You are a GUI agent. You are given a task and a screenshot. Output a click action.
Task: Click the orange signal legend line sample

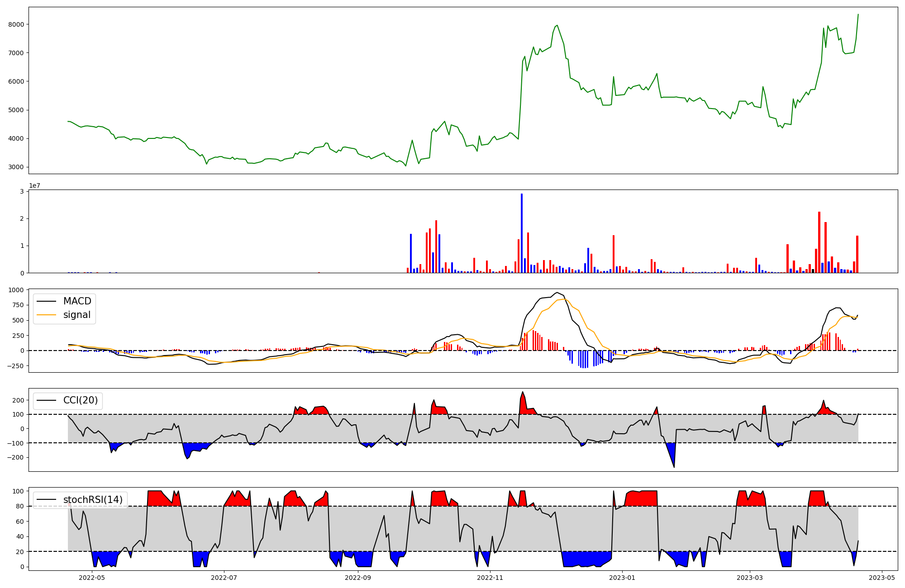coord(46,315)
